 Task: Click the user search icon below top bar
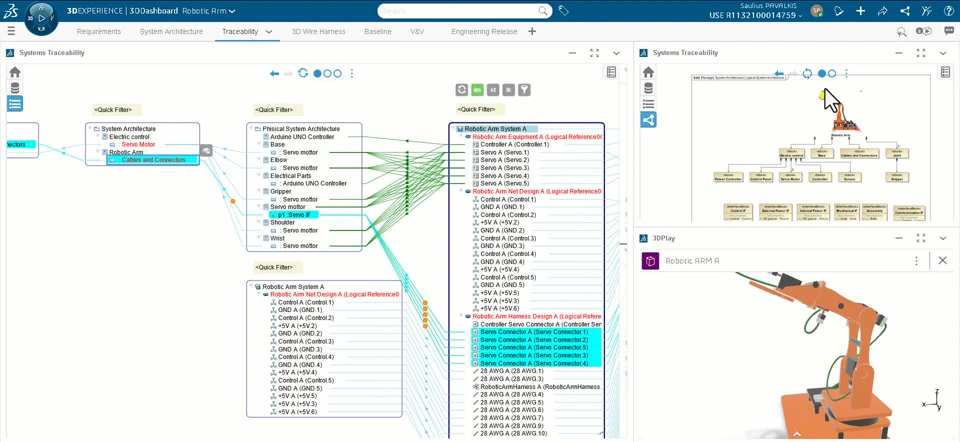pyautogui.click(x=901, y=31)
